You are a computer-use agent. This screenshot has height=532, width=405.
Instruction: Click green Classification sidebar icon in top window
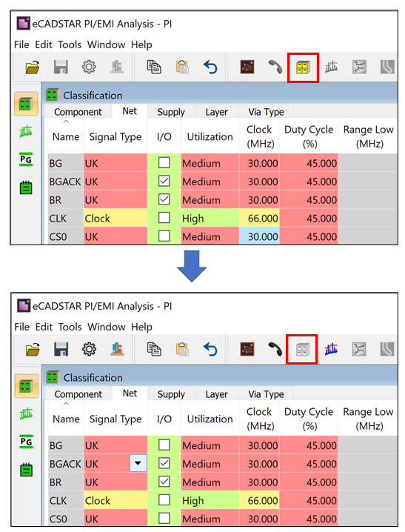(x=26, y=104)
